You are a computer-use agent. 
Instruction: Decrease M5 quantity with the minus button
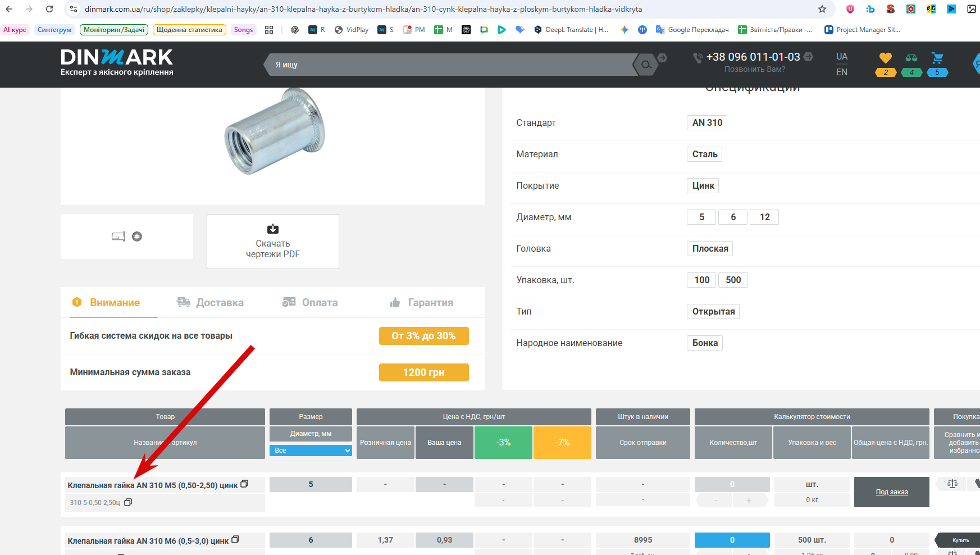[x=715, y=500]
